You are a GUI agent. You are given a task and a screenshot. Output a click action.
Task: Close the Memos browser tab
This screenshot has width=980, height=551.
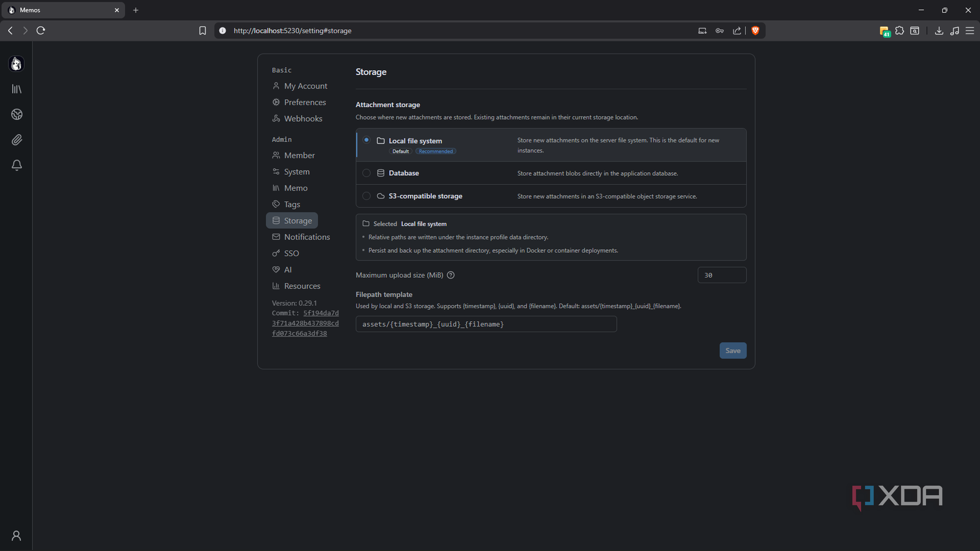coord(117,10)
